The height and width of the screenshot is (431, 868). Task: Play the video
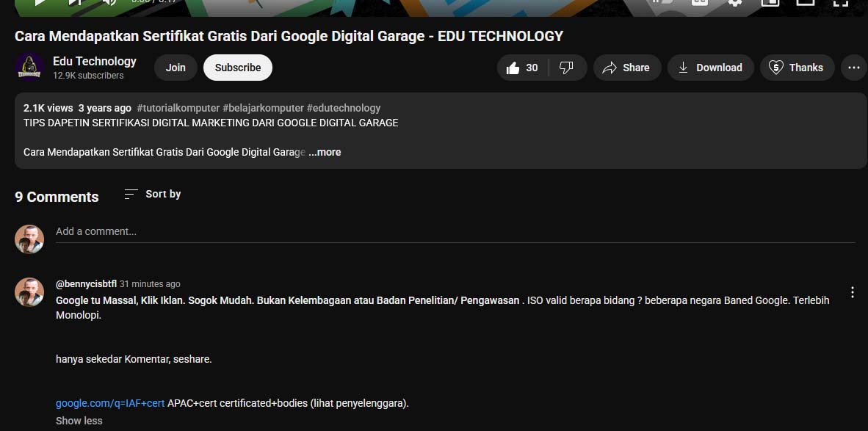click(40, 2)
